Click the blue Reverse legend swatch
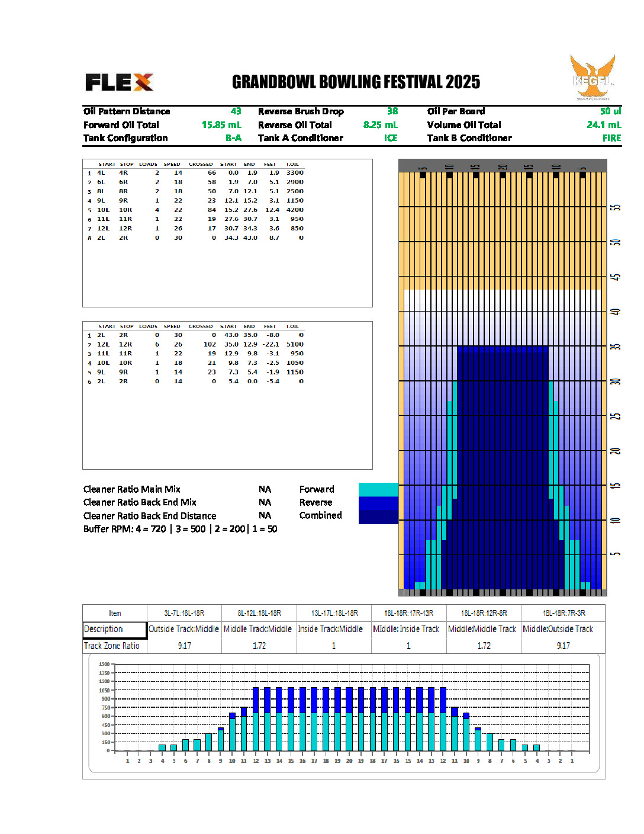 pyautogui.click(x=378, y=503)
